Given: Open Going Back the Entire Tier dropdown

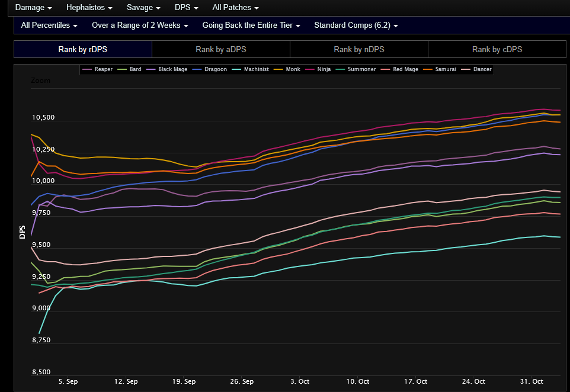Looking at the screenshot, I should pos(251,25).
